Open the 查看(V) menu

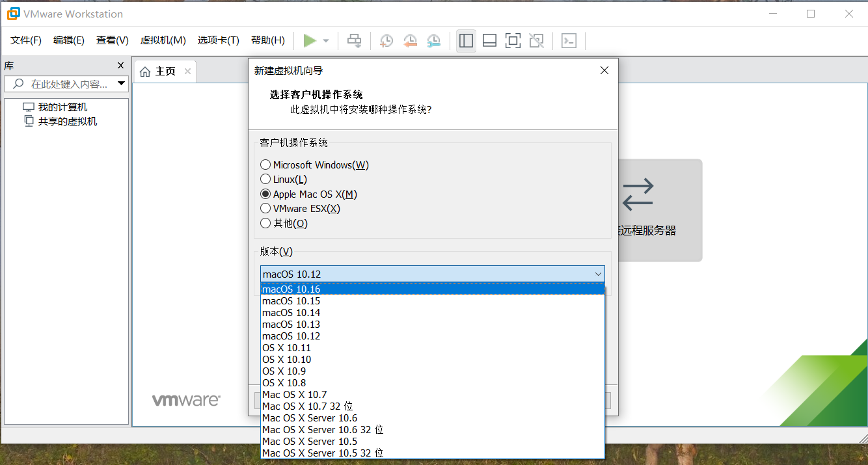coord(113,40)
